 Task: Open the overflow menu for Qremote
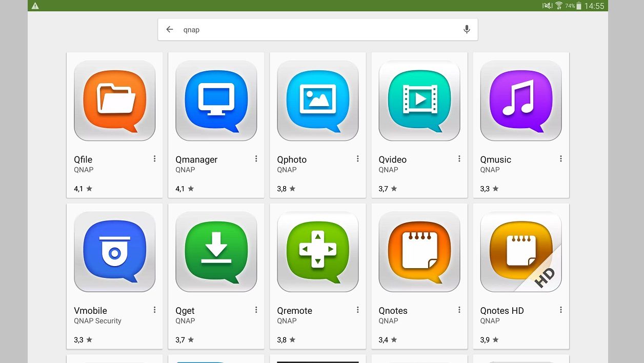pos(357,310)
